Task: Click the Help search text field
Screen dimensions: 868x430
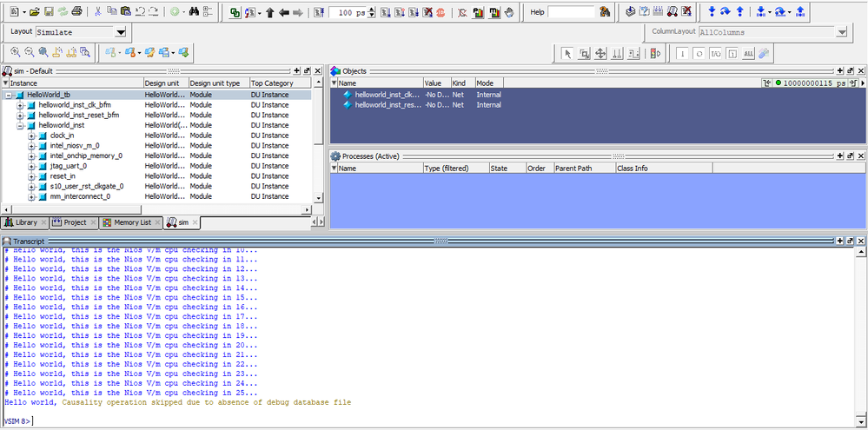Action: [x=572, y=11]
